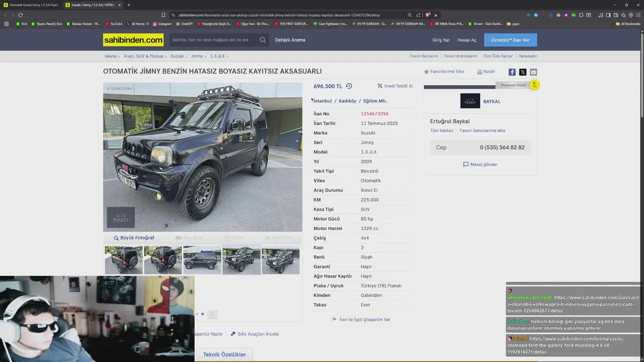
Task: Open the Brave wallet icon
Action: 616,15
